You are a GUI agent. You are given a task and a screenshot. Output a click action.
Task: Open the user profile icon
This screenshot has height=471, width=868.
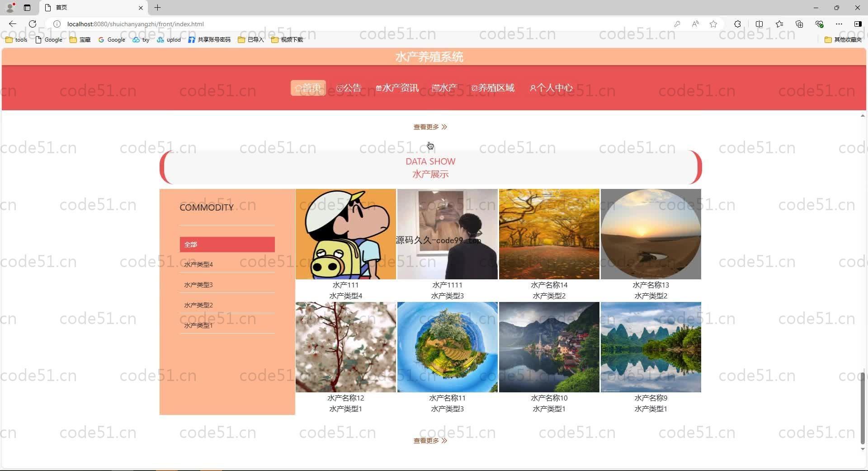click(x=10, y=7)
